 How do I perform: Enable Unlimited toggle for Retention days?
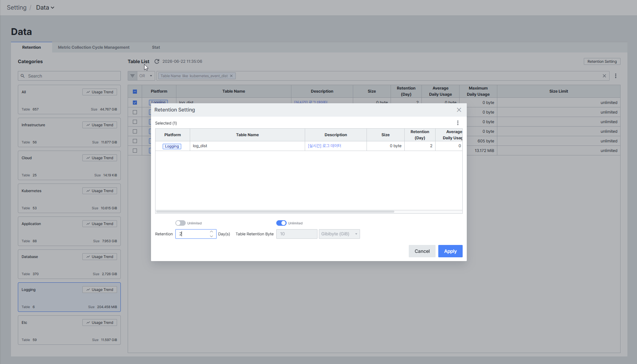[x=180, y=223]
